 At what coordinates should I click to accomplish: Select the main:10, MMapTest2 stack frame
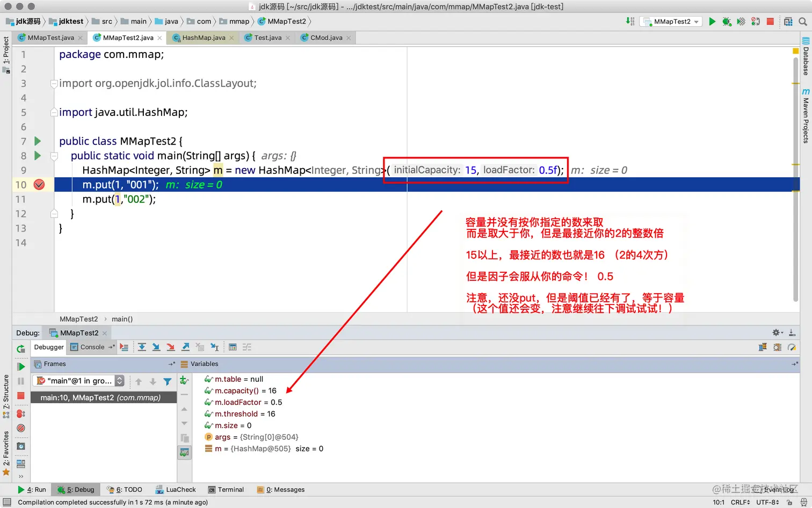coord(104,398)
